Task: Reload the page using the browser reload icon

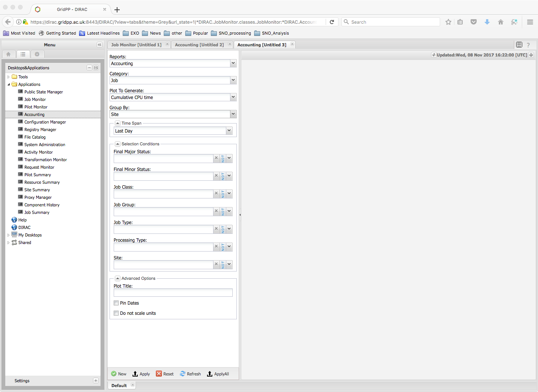Action: pyautogui.click(x=332, y=22)
